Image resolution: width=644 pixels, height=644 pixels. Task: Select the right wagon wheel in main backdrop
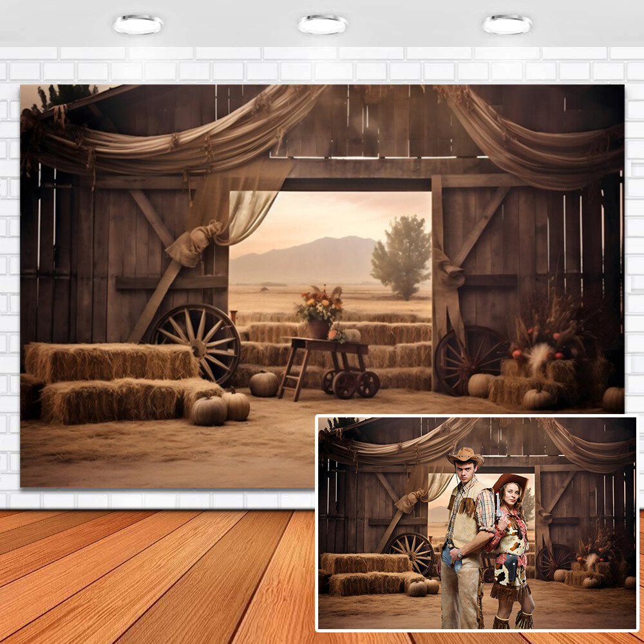[468, 358]
